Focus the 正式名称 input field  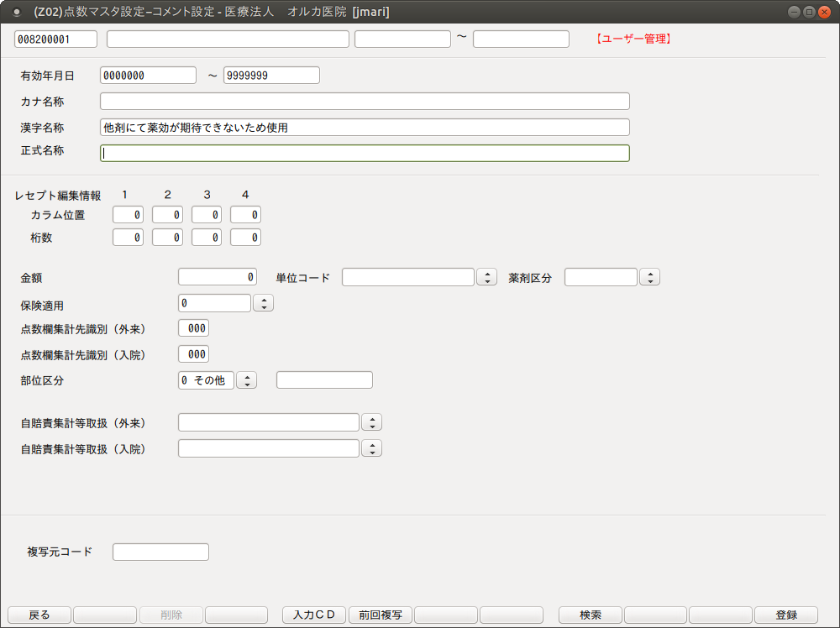click(365, 153)
